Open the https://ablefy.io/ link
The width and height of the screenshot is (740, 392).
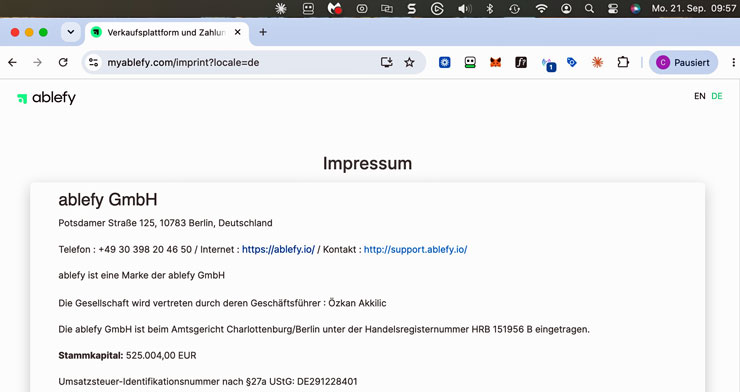(278, 250)
